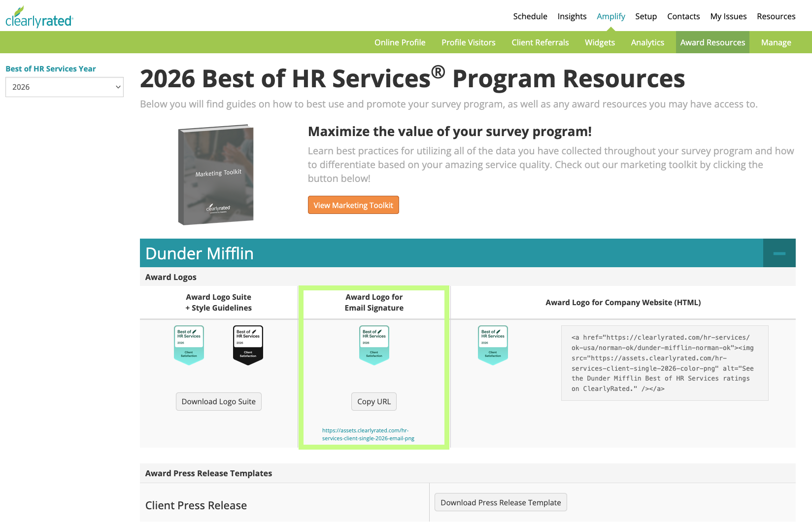Collapse the Dunder Mifflin section
This screenshot has width=812, height=528.
779,253
